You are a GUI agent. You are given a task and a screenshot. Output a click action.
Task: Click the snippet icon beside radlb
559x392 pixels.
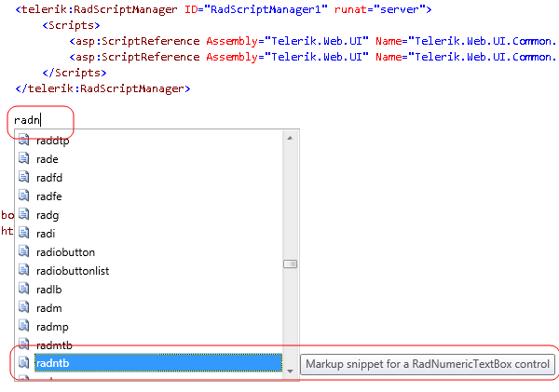pos(23,289)
